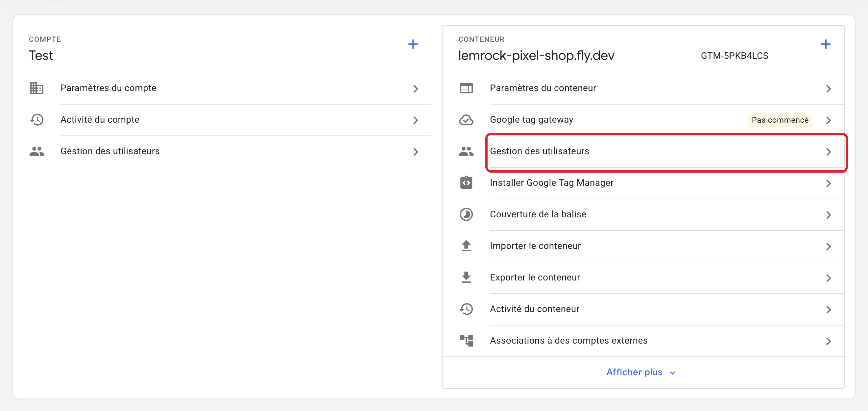
Task: Click the people icon in the Compte panel
Action: (37, 151)
